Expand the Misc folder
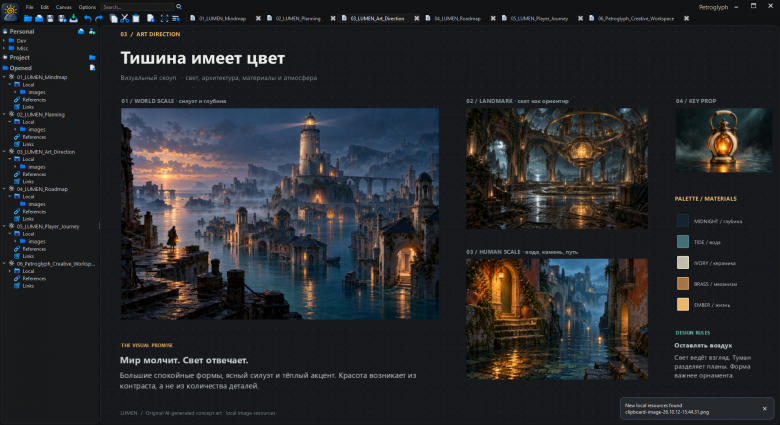The width and height of the screenshot is (780, 425). pos(4,48)
